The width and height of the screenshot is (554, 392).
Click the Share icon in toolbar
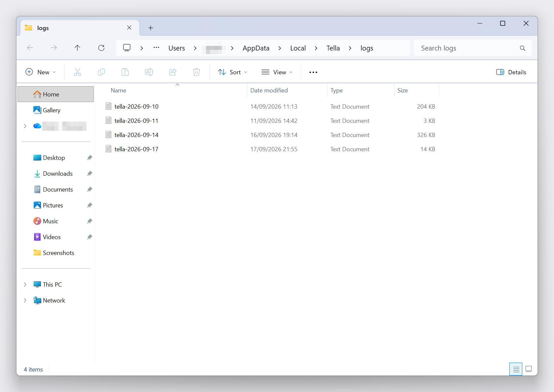173,72
